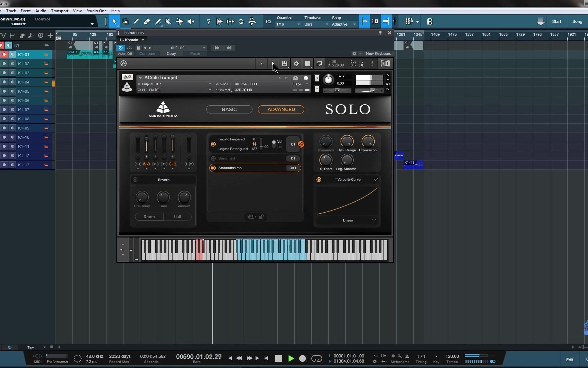Click the New Keyboard button

(378, 53)
